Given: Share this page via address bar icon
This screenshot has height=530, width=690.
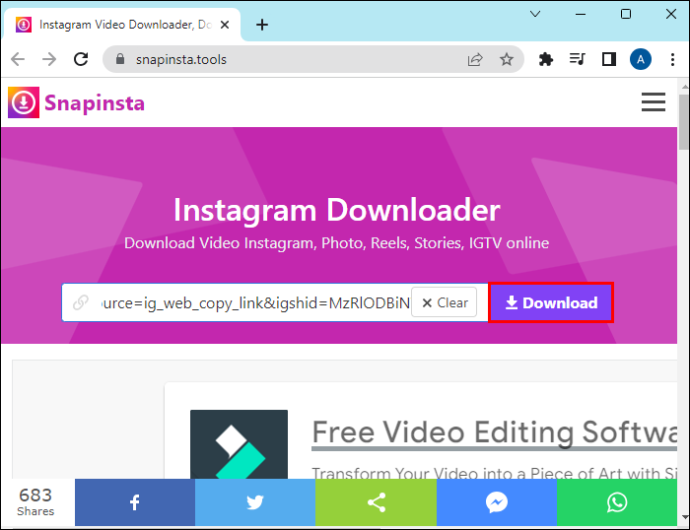Looking at the screenshot, I should click(475, 59).
